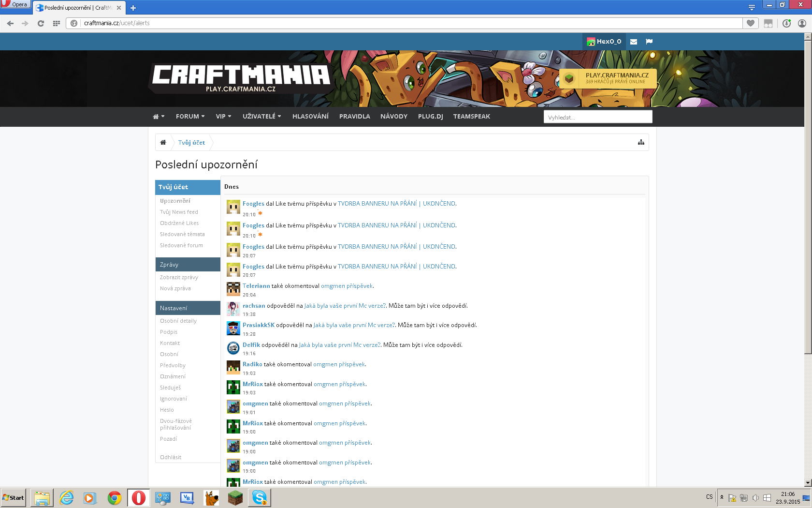This screenshot has width=812, height=508.
Task: Reload the page with browser refresh button
Action: [41, 23]
